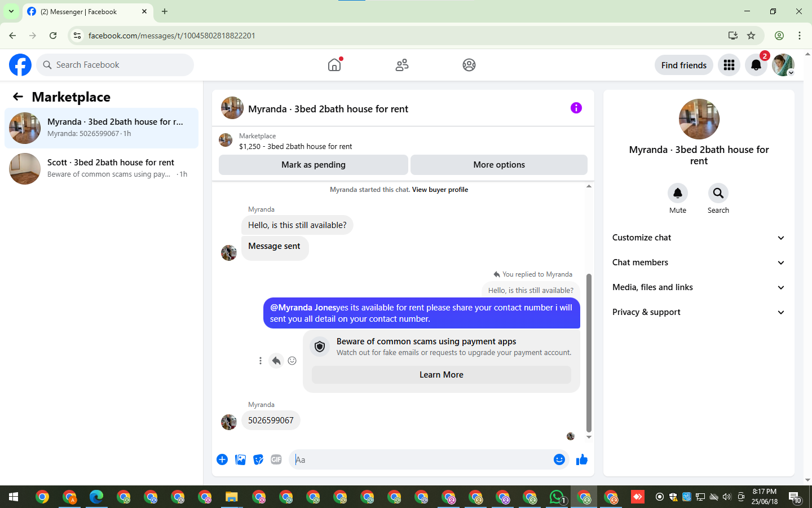Go back using Marketplace back arrow
The height and width of the screenshot is (508, 812).
point(18,97)
